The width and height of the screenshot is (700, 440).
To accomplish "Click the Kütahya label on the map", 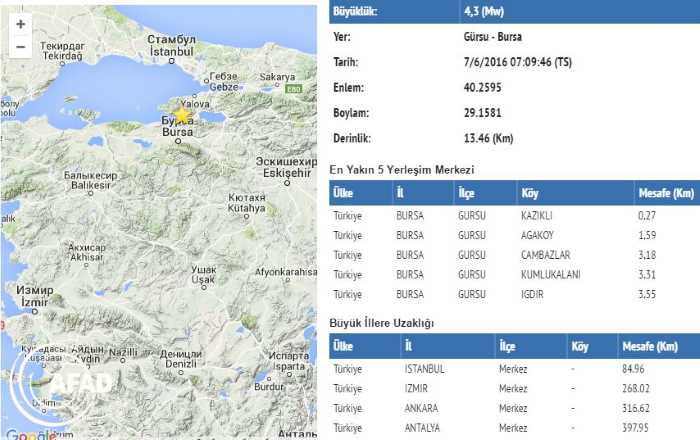I will (245, 203).
